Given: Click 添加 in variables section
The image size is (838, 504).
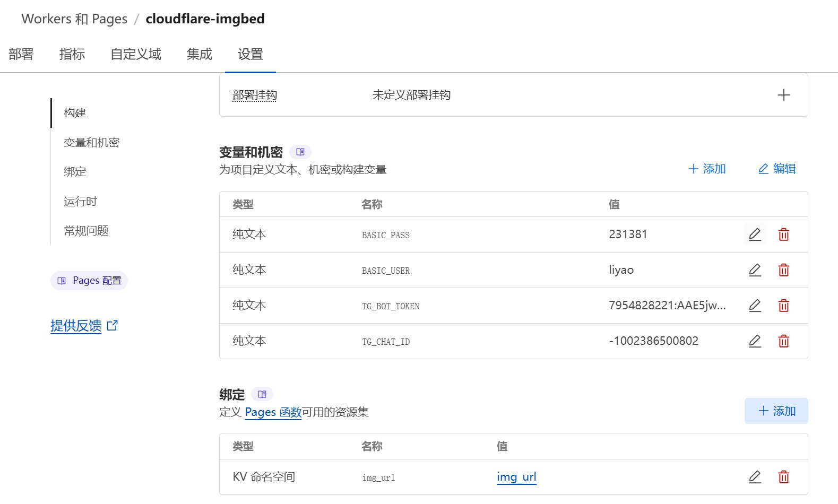Looking at the screenshot, I should click(707, 169).
